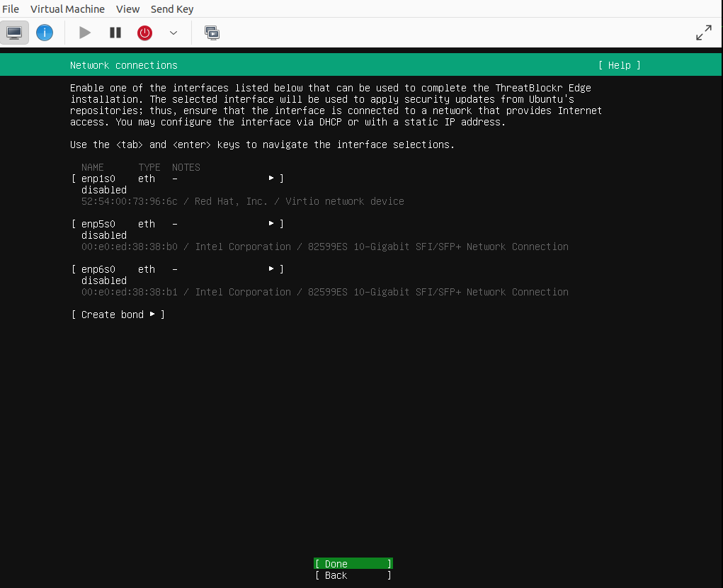Open the View menu

coord(127,9)
